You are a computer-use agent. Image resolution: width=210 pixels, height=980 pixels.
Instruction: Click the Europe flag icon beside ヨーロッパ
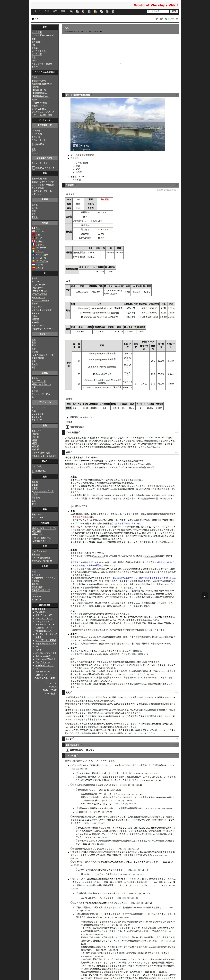(x=33, y=258)
